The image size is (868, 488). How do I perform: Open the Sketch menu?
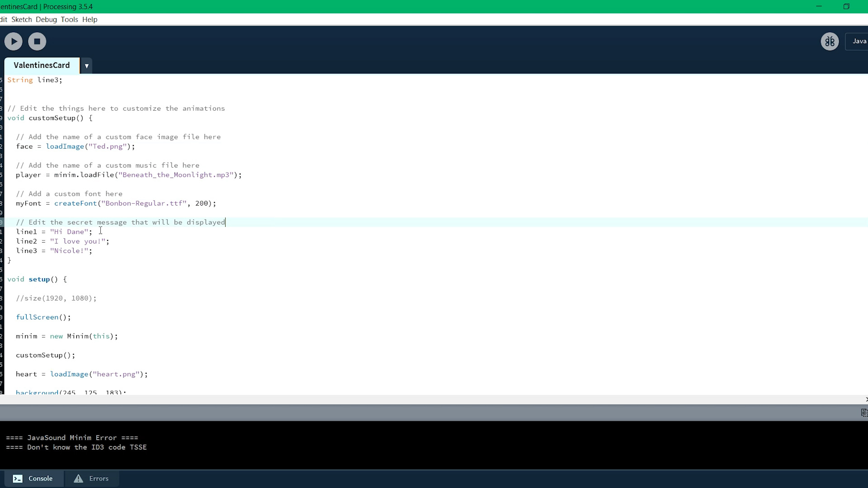point(21,19)
